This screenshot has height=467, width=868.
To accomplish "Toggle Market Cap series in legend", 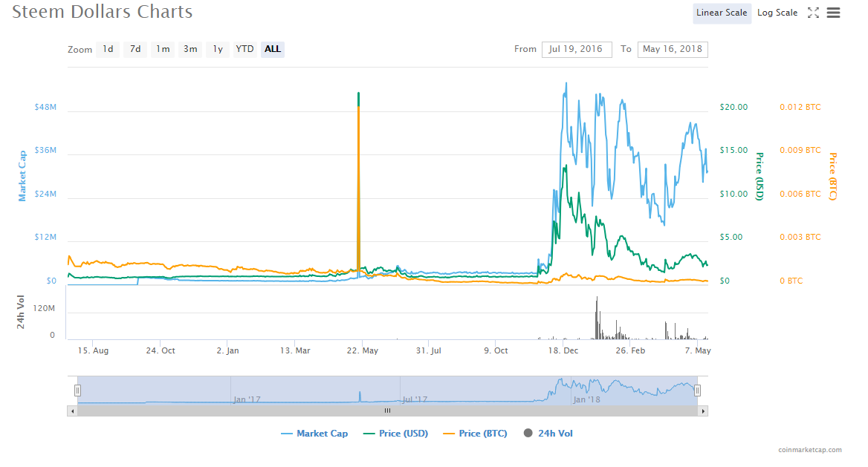I will coord(314,434).
